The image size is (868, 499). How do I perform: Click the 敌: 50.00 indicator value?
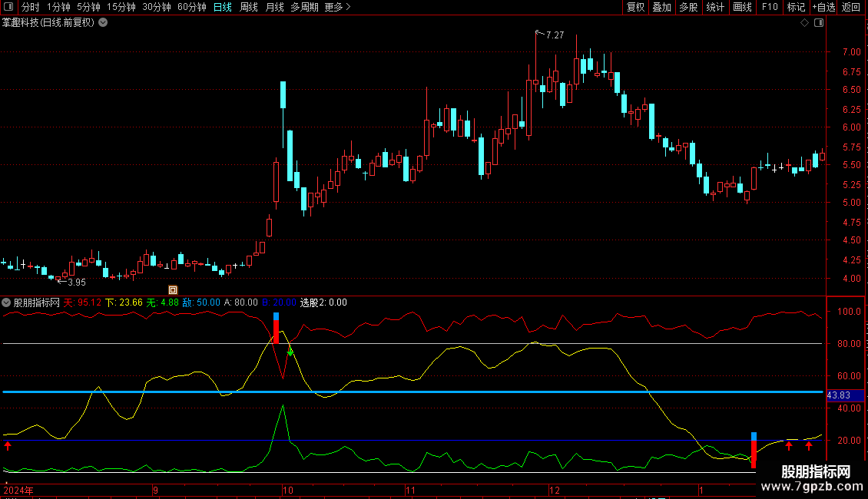201,302
